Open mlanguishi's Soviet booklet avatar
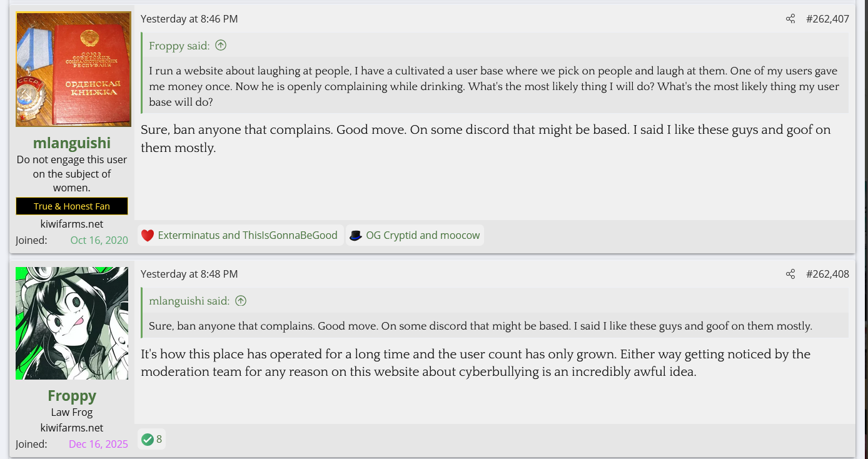868x459 pixels. pyautogui.click(x=73, y=69)
